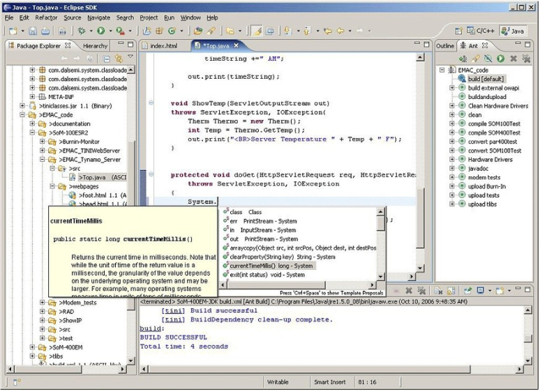540x392 pixels.
Task: Click the Save icon in the main toolbar
Action: click(x=33, y=31)
